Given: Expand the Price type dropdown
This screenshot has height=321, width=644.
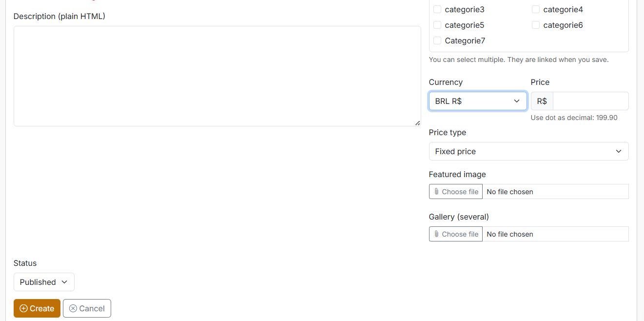Looking at the screenshot, I should coord(528,151).
